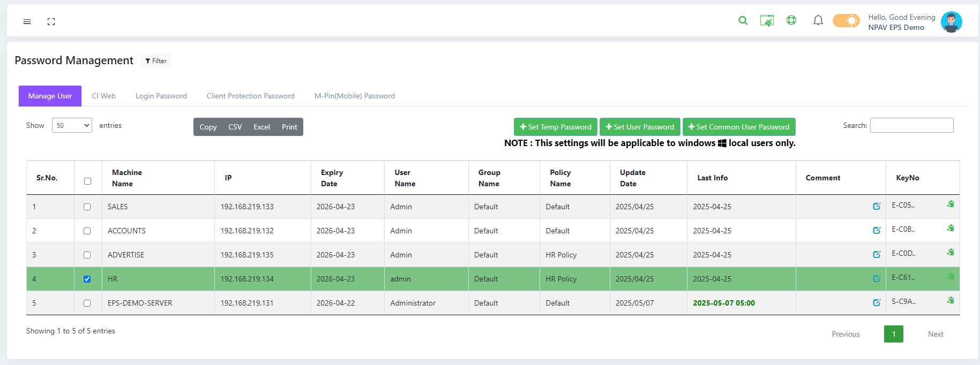
Task: Select page 1 in pagination
Action: (893, 334)
